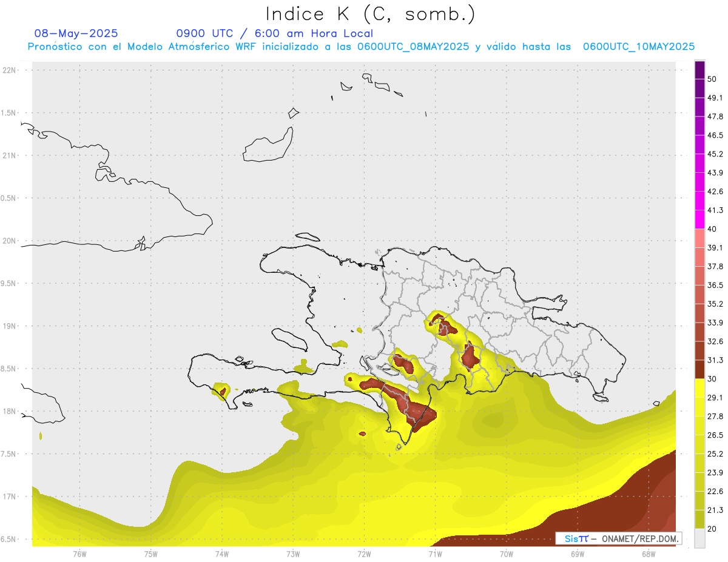The height and width of the screenshot is (562, 728).
Task: Click the '72W' longitude label
Action: (x=364, y=554)
